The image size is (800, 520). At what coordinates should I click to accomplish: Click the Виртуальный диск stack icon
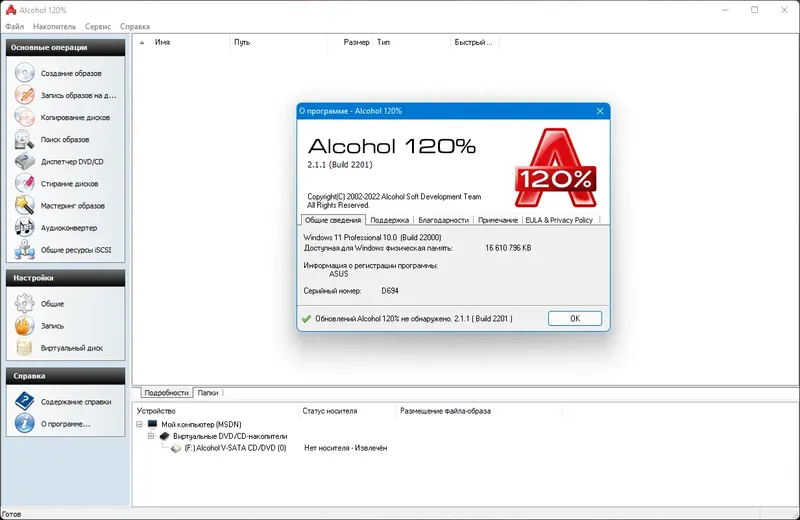(24, 348)
